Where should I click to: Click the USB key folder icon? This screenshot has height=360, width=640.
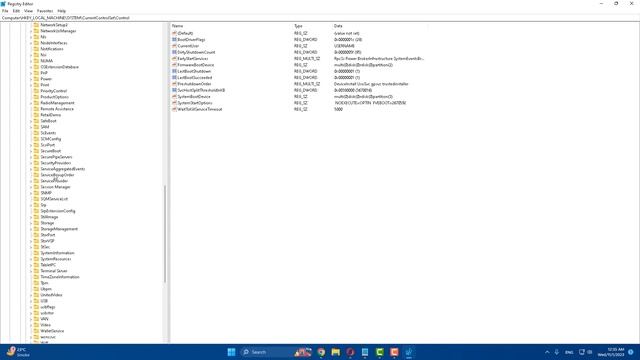click(36, 301)
